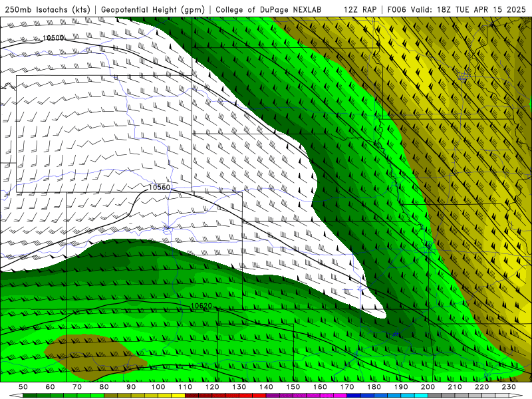
Task: Click the 10500 height contour label
Action: pyautogui.click(x=53, y=38)
